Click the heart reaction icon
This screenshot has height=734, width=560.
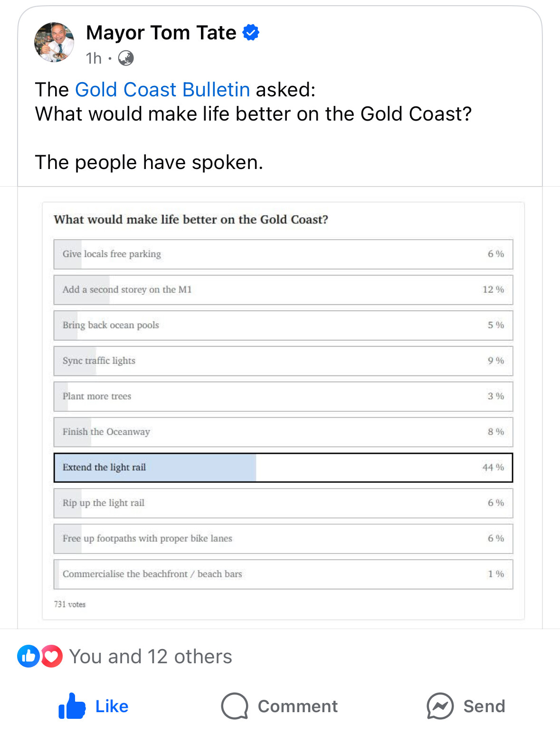(x=51, y=657)
